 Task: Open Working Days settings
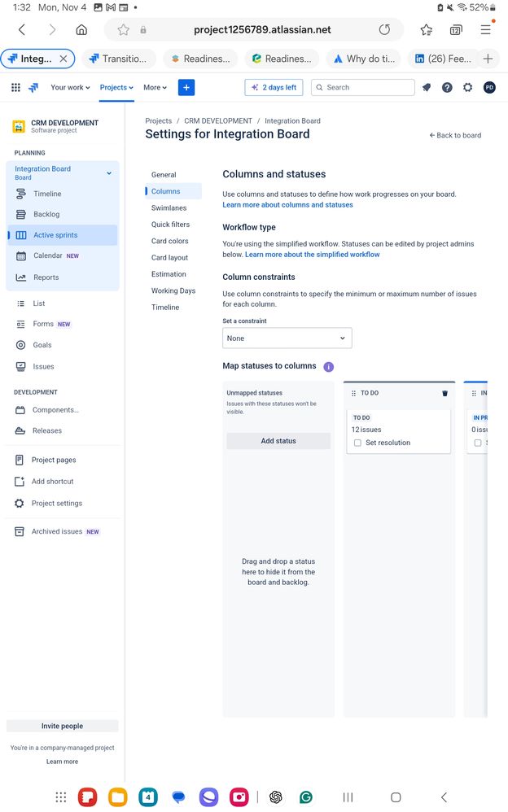(173, 291)
